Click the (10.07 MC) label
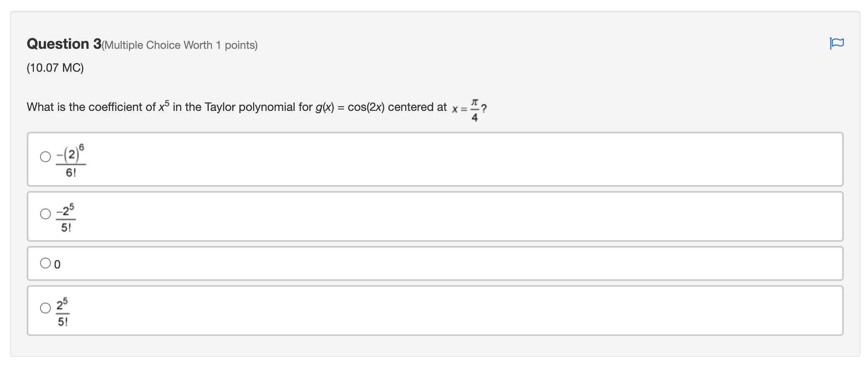Image resolution: width=868 pixels, height=366 pixels. pyautogui.click(x=55, y=67)
